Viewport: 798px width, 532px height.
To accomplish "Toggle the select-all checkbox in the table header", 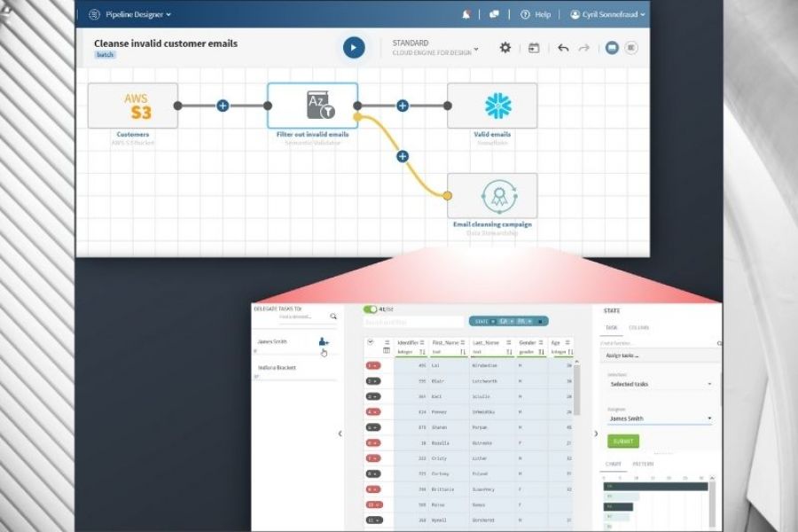I will click(371, 341).
